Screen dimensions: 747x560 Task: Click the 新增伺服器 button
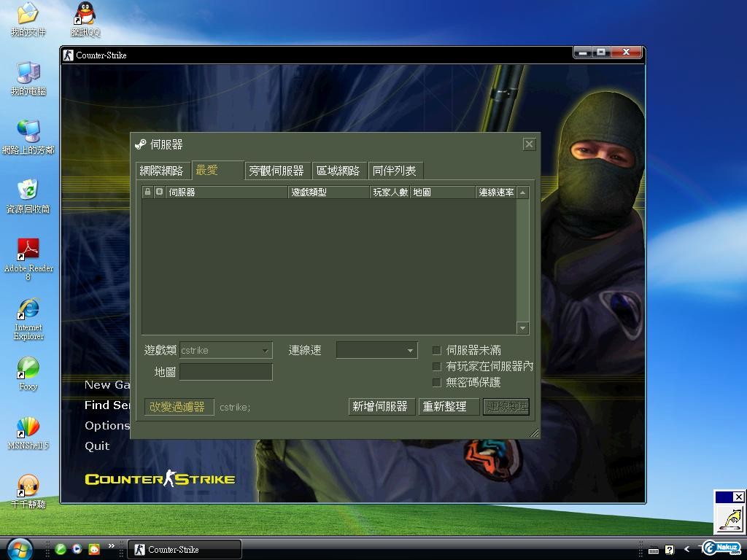379,406
